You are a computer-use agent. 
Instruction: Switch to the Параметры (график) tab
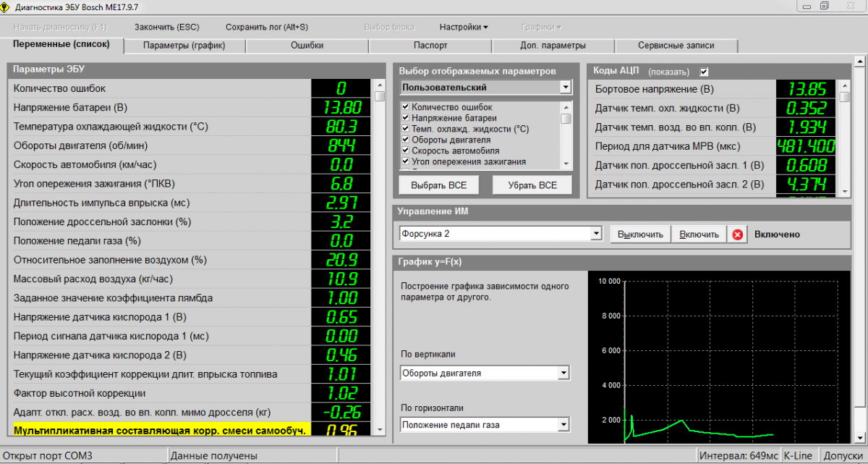(x=184, y=46)
